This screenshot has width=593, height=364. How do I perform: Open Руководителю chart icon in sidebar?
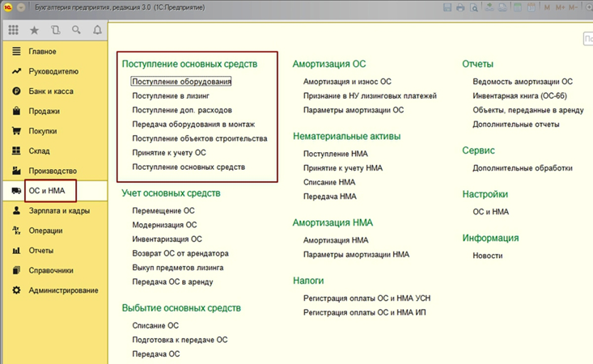pyautogui.click(x=16, y=71)
